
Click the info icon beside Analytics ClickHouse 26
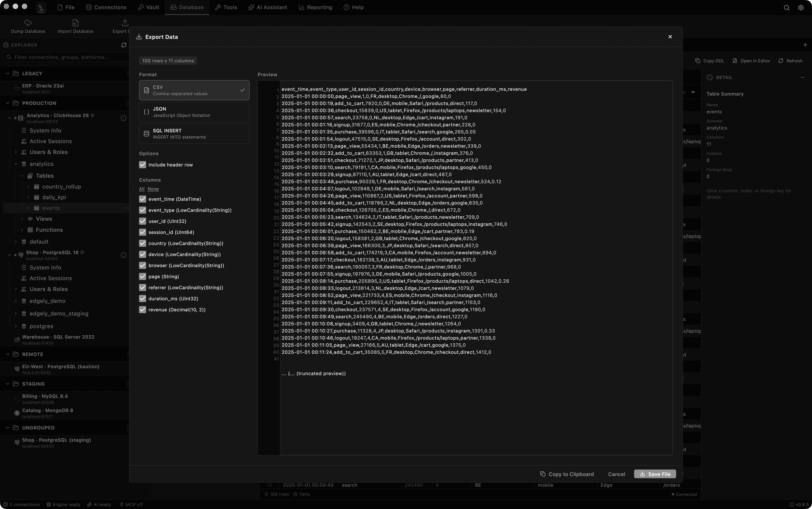[123, 118]
